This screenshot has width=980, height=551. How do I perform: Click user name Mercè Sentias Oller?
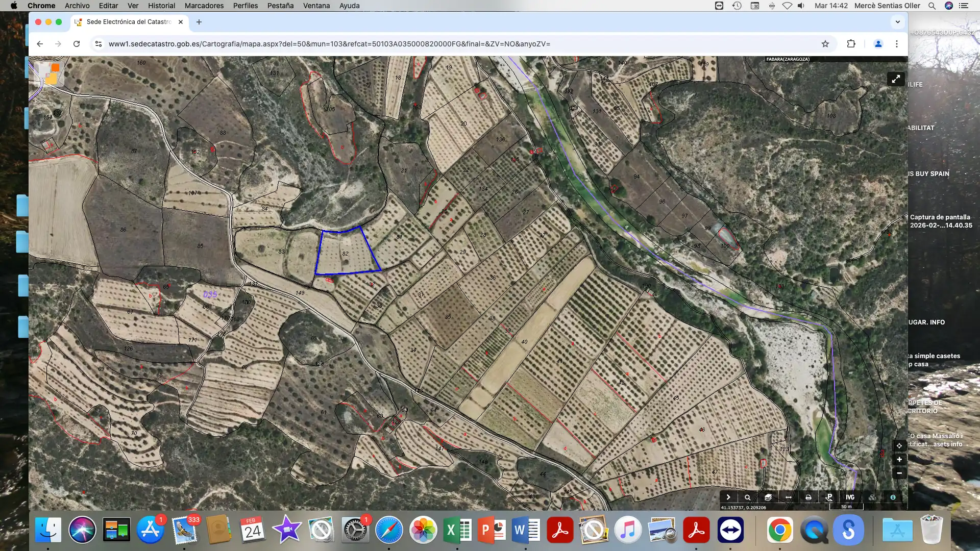[x=887, y=6]
